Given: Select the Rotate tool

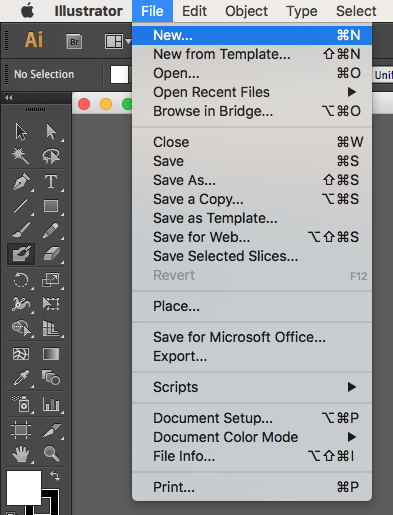Looking at the screenshot, I should 21,280.
